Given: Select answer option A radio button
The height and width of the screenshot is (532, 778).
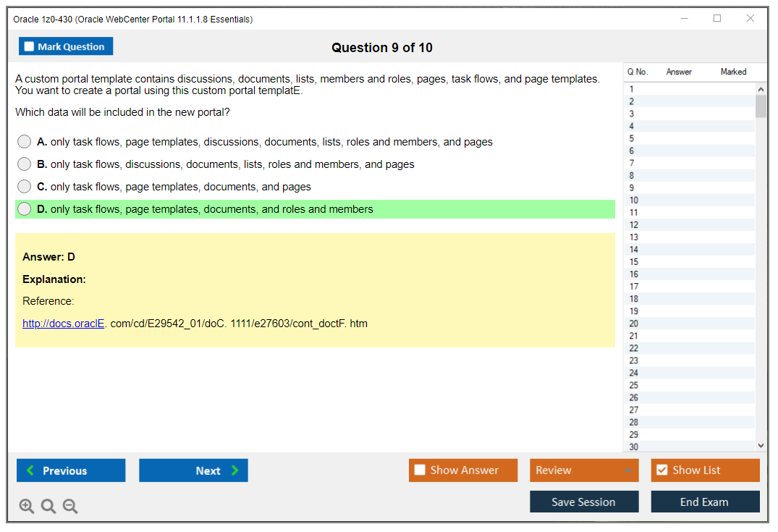Looking at the screenshot, I should pyautogui.click(x=25, y=142).
